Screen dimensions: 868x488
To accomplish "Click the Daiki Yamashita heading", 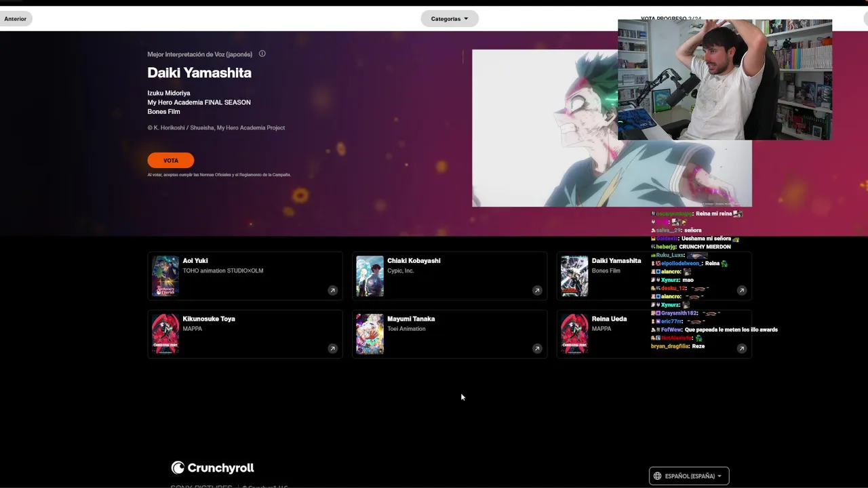I will click(x=199, y=73).
